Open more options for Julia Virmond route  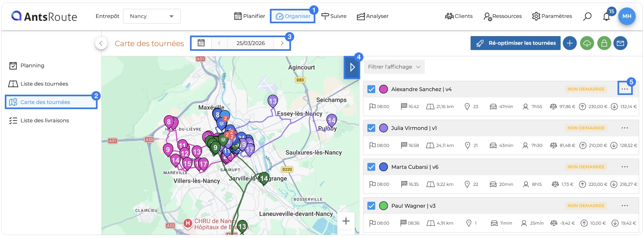[x=625, y=128]
